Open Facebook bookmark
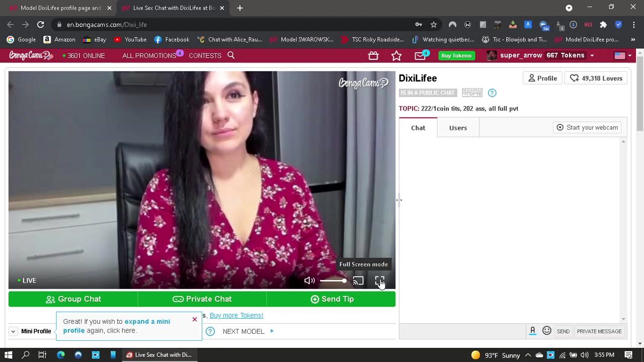 click(172, 39)
